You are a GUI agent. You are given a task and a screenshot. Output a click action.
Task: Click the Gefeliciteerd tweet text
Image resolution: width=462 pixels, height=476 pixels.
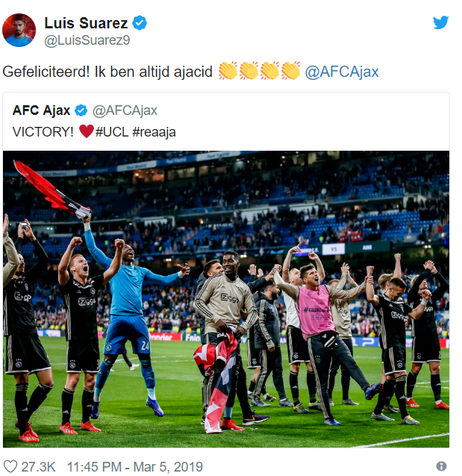click(x=107, y=72)
